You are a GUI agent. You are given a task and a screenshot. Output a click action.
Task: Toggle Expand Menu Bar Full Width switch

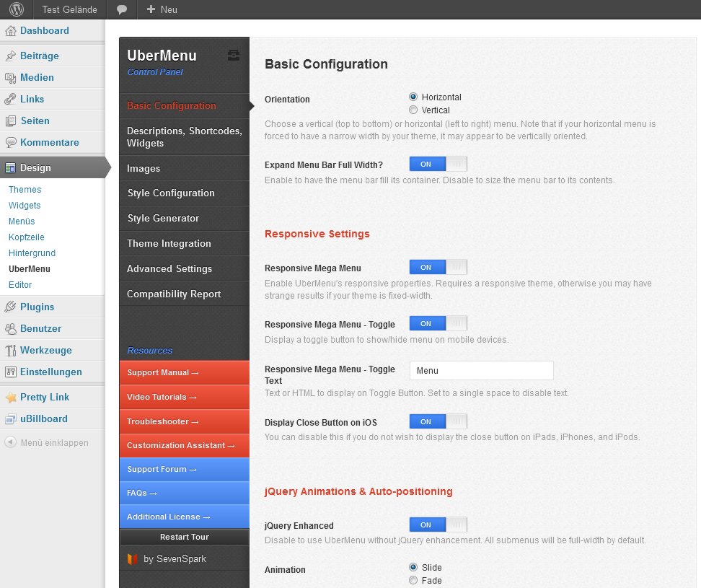click(438, 164)
